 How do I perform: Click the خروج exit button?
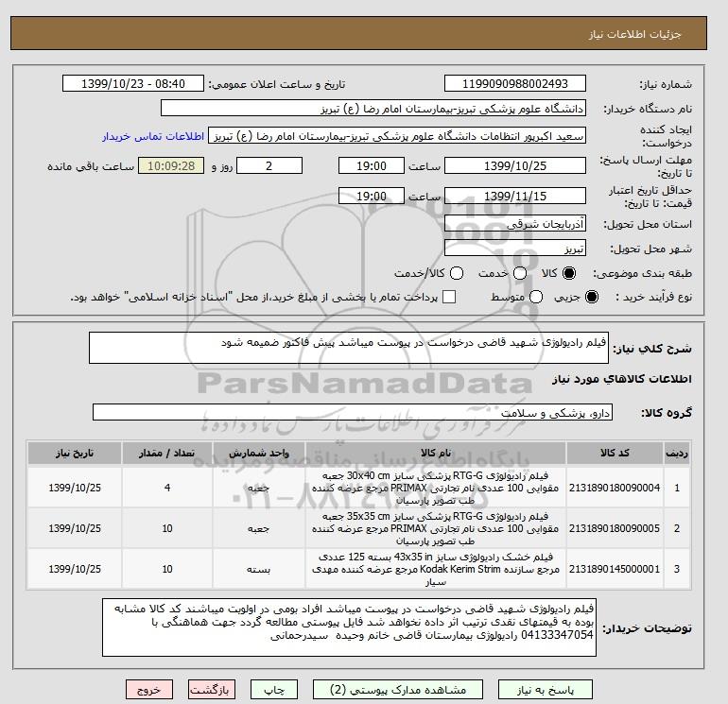pos(149,690)
